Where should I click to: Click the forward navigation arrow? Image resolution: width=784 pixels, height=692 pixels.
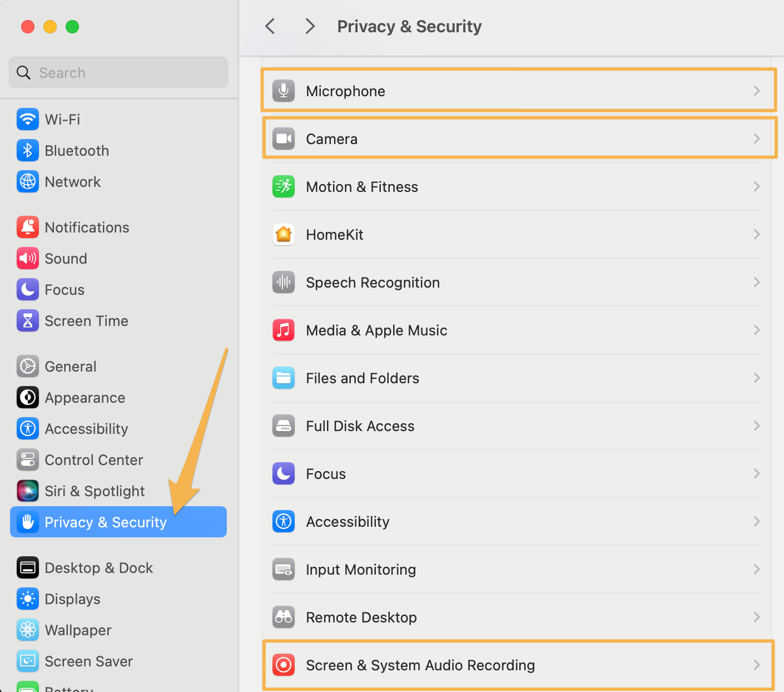coord(310,26)
